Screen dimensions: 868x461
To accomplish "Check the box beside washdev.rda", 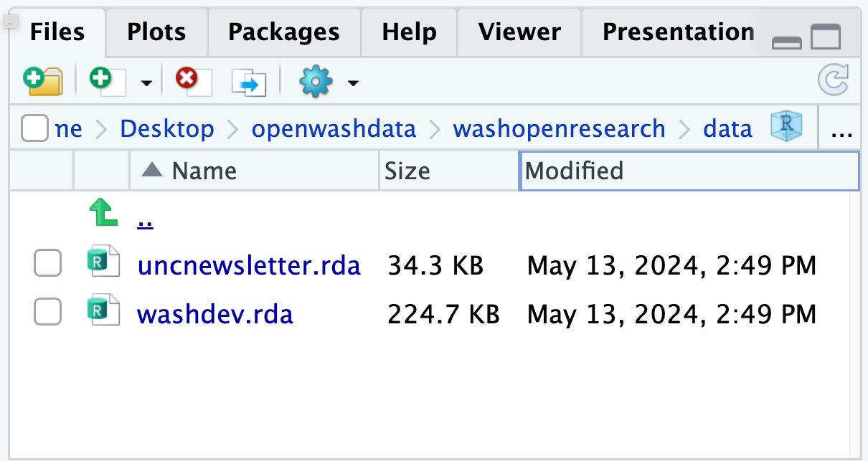I will (x=48, y=313).
